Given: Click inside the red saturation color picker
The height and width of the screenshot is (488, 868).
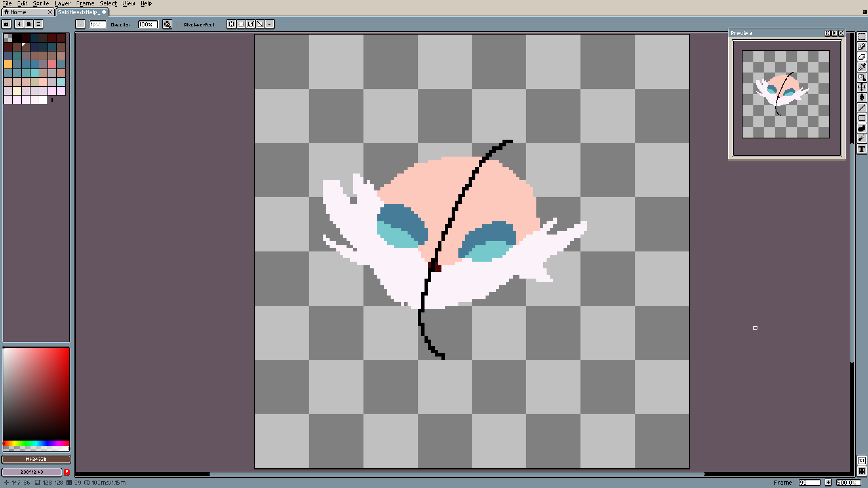Looking at the screenshot, I should [36, 394].
